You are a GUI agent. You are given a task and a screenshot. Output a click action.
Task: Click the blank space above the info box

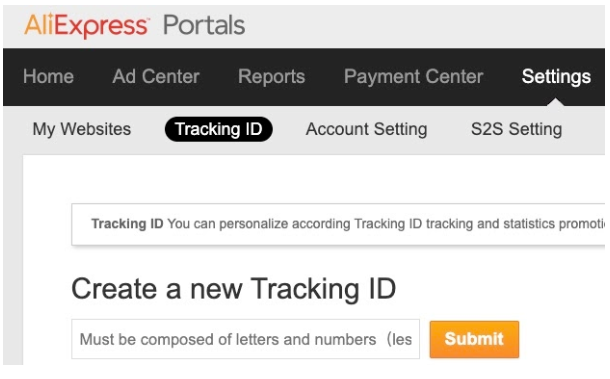314,179
